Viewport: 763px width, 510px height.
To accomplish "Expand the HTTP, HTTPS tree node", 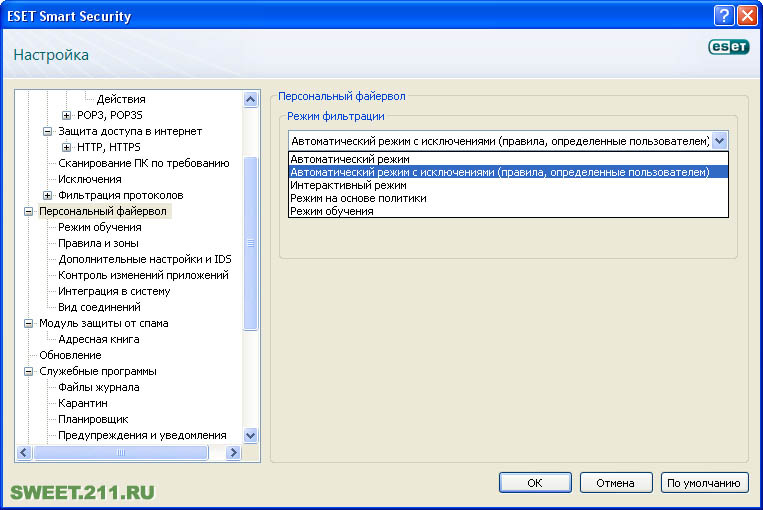I will tap(67, 147).
